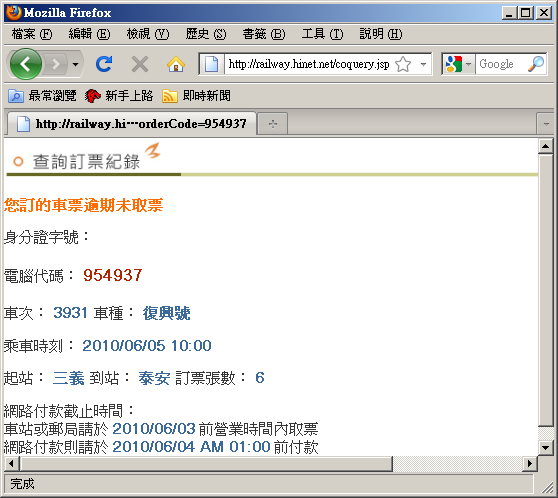
Task: Click the horizontal scrollbar left arrow
Action: 11,463
